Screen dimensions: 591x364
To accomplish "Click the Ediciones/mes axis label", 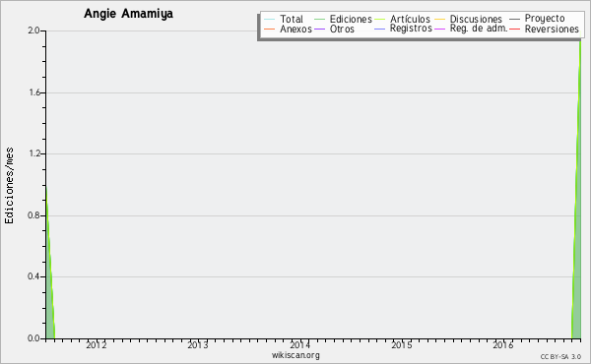I will [x=9, y=185].
